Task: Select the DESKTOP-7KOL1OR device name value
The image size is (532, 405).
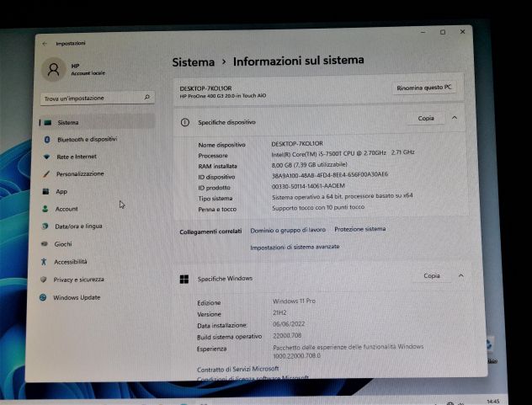Action: pos(297,144)
